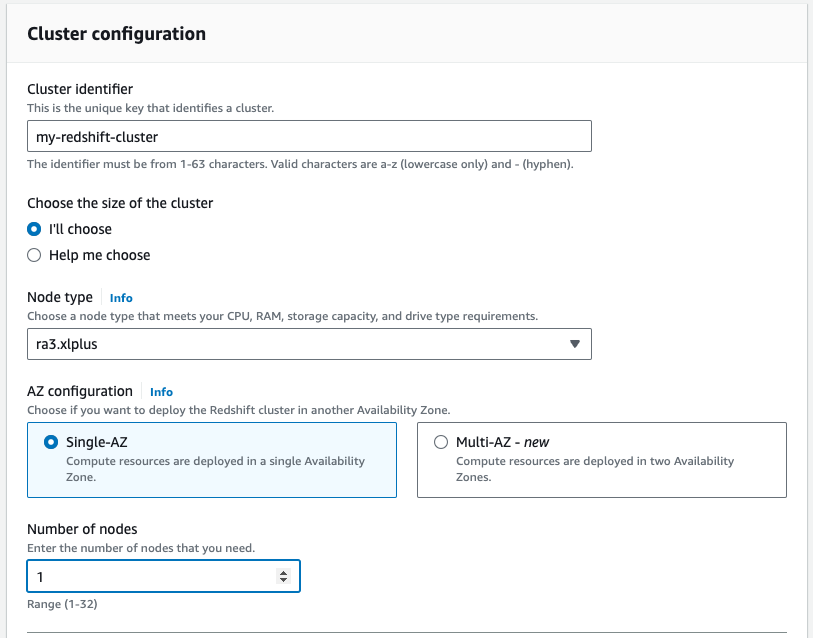Click the "Cluster configuration" heading
The image size is (813, 638).
(x=116, y=34)
